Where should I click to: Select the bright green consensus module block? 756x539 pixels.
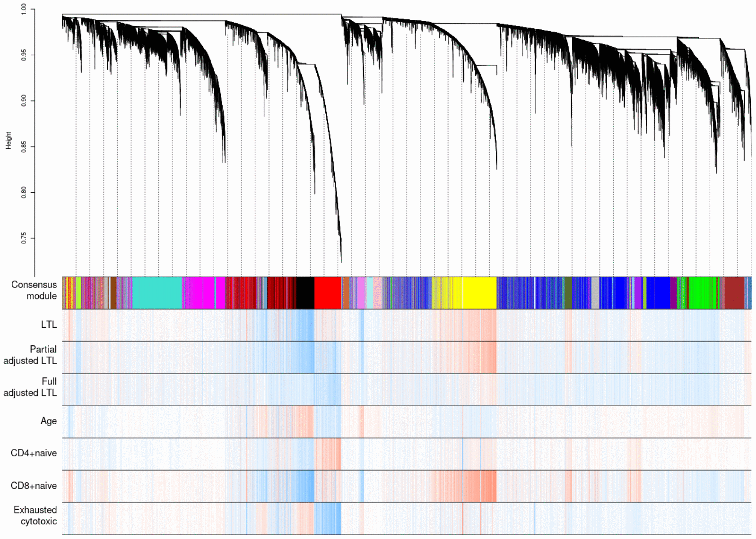pyautogui.click(x=703, y=293)
